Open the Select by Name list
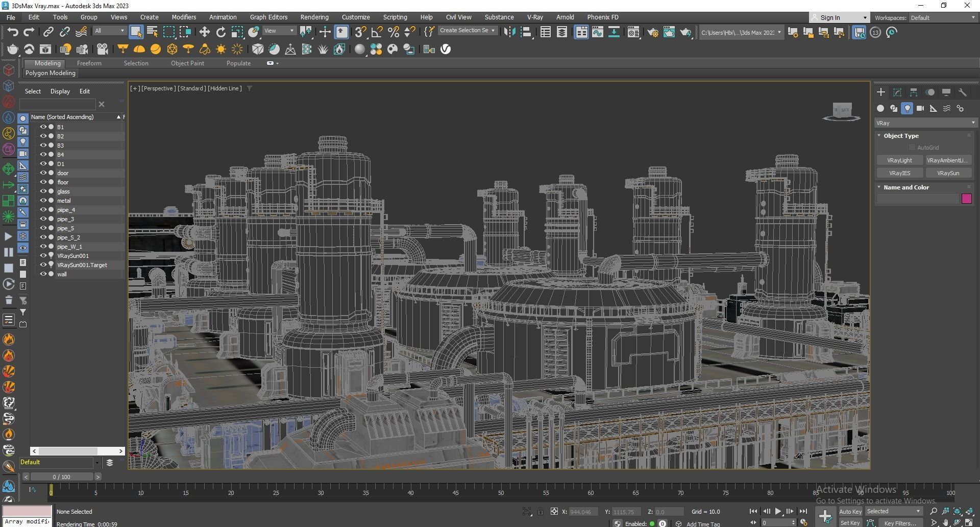 click(152, 32)
